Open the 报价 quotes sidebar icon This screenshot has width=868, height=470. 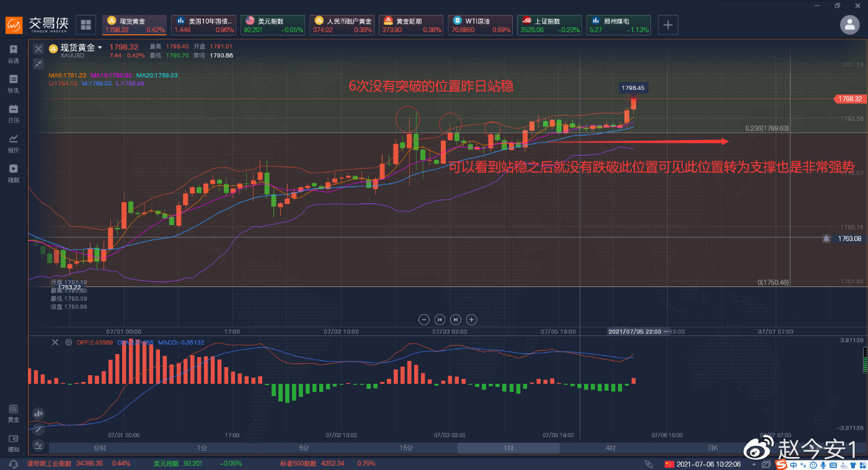[13, 143]
